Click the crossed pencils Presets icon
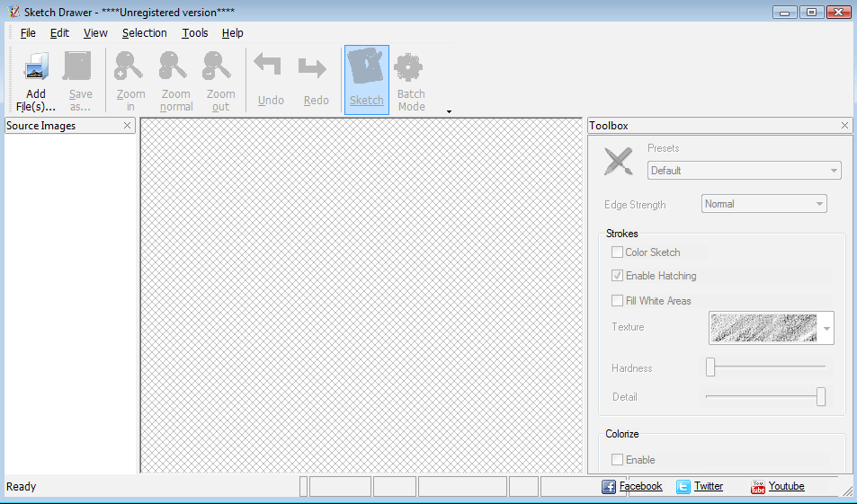The image size is (857, 504). pos(619,161)
